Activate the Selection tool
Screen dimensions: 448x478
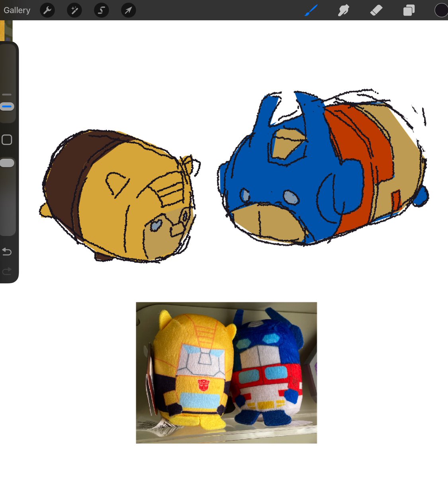click(102, 10)
